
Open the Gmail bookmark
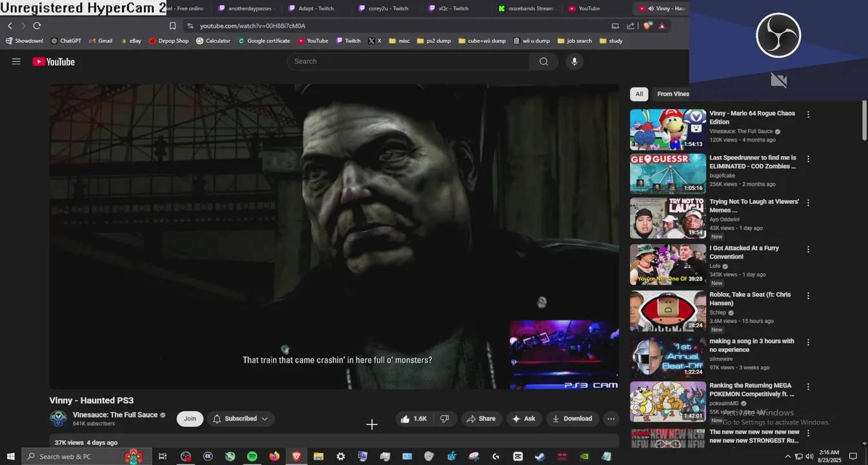click(100, 41)
